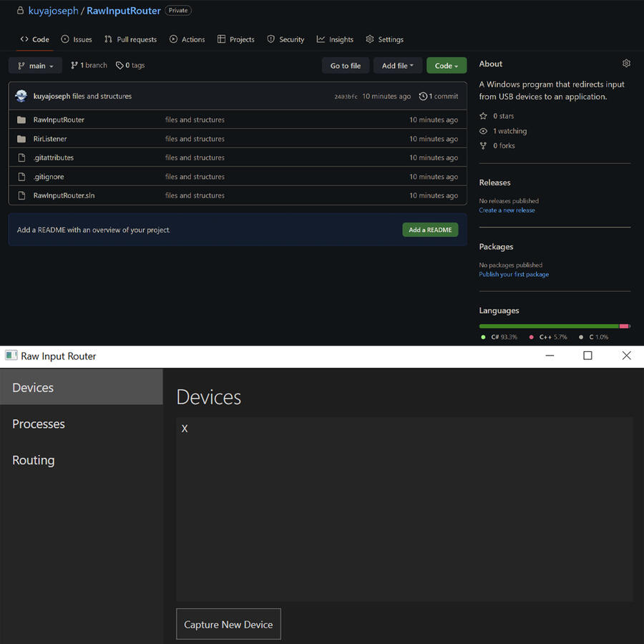Click the commit history clock icon

(x=423, y=96)
